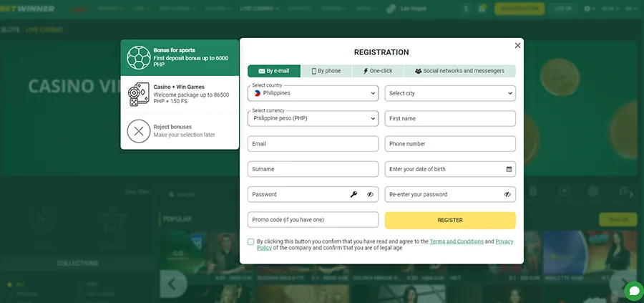Open the LIVE CASINO menu in header
Image resolution: width=644 pixels, height=303 pixels.
[259, 9]
